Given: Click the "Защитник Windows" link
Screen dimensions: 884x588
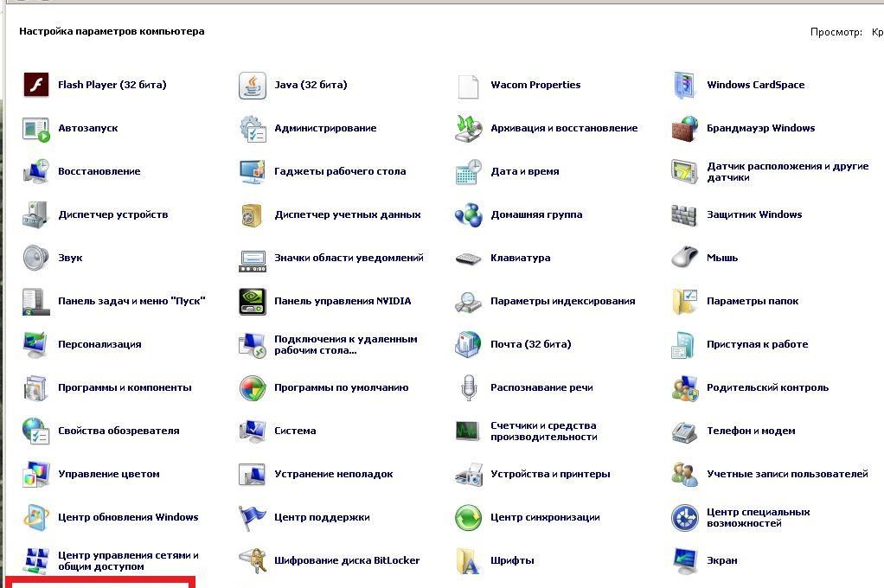Looking at the screenshot, I should click(754, 214).
